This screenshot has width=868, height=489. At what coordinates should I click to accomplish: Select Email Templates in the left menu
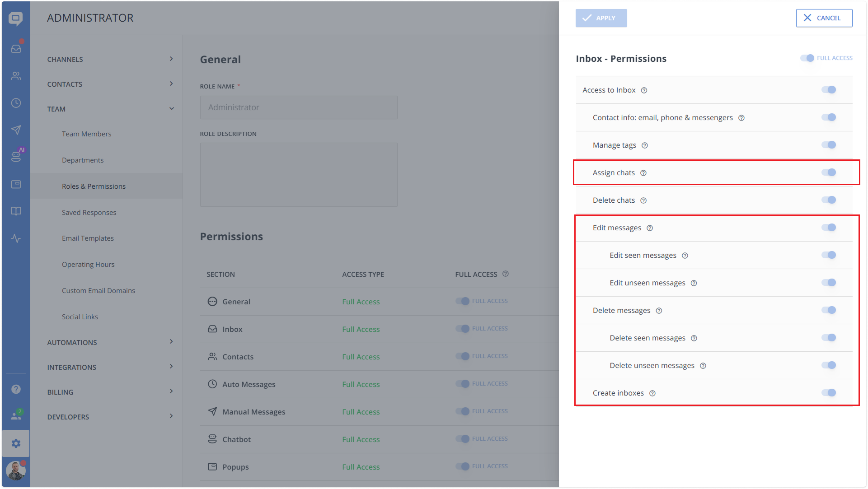(88, 238)
